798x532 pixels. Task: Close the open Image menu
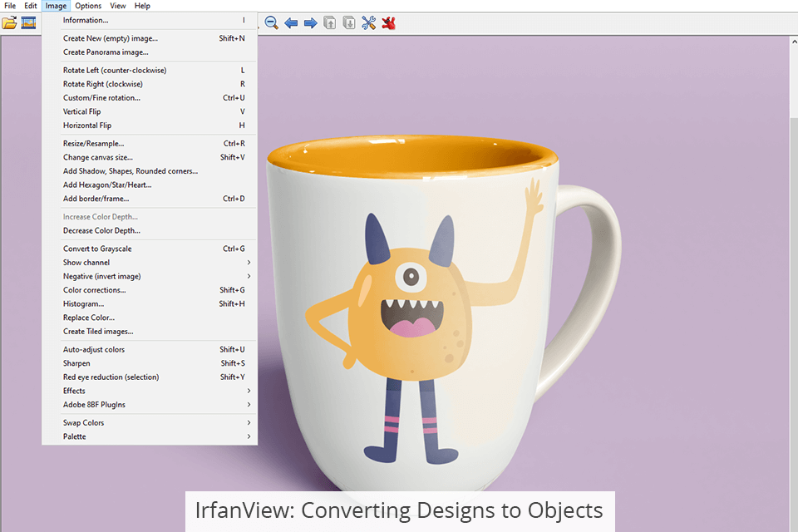56,6
